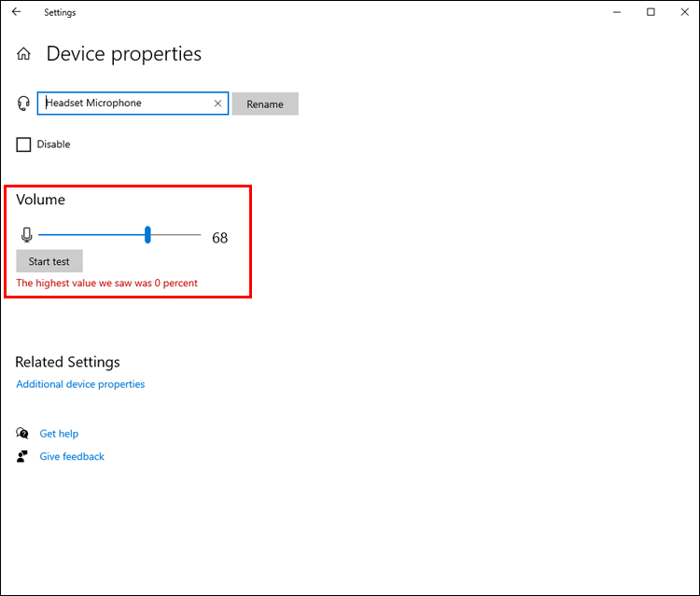
Task: Click the Get help chat bubble icon
Action: pos(22,434)
